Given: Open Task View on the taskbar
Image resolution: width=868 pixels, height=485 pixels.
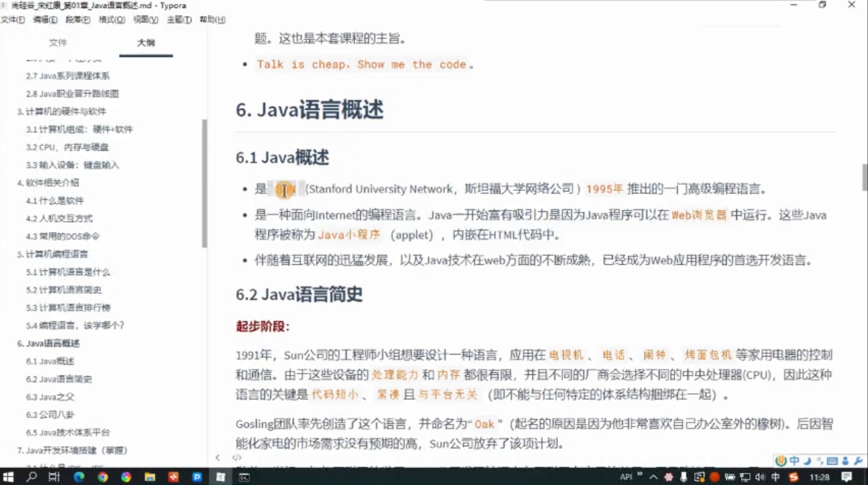Looking at the screenshot, I should tap(54, 477).
